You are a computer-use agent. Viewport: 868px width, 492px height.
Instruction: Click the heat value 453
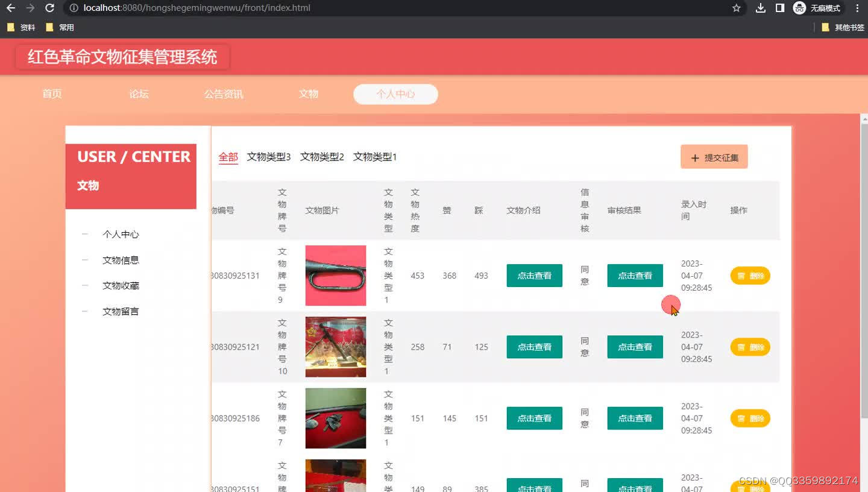tap(417, 276)
